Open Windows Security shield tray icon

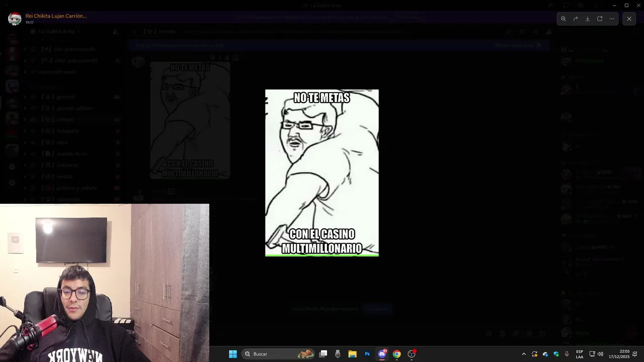[556, 354]
